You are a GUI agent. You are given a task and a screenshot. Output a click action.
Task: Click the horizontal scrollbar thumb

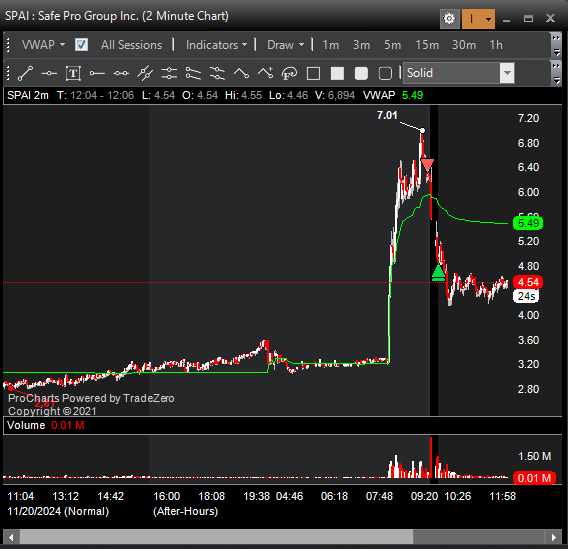click(x=216, y=537)
